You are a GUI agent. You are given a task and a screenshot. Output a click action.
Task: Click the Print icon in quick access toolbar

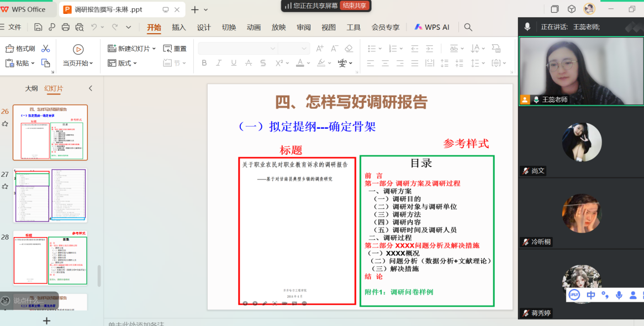66,27
